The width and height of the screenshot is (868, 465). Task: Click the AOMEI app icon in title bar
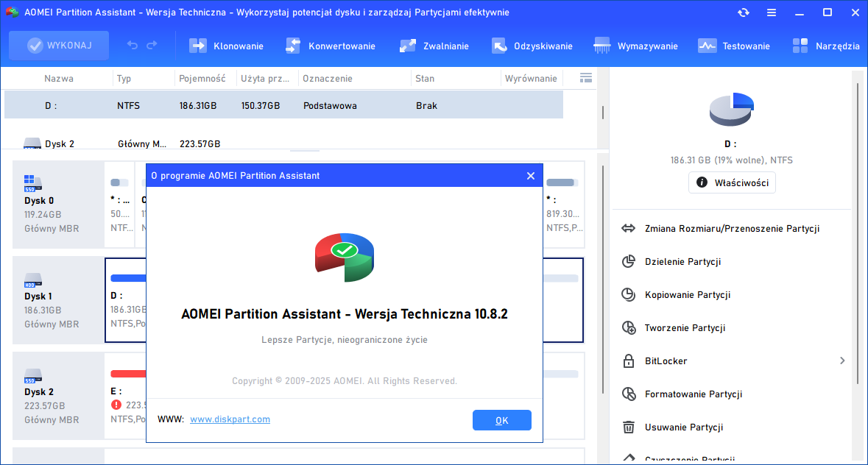click(12, 13)
